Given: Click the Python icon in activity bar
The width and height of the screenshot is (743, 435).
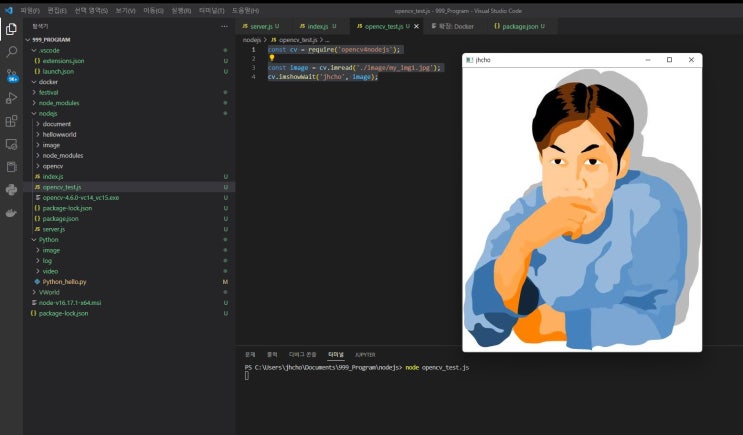Looking at the screenshot, I should (x=11, y=189).
